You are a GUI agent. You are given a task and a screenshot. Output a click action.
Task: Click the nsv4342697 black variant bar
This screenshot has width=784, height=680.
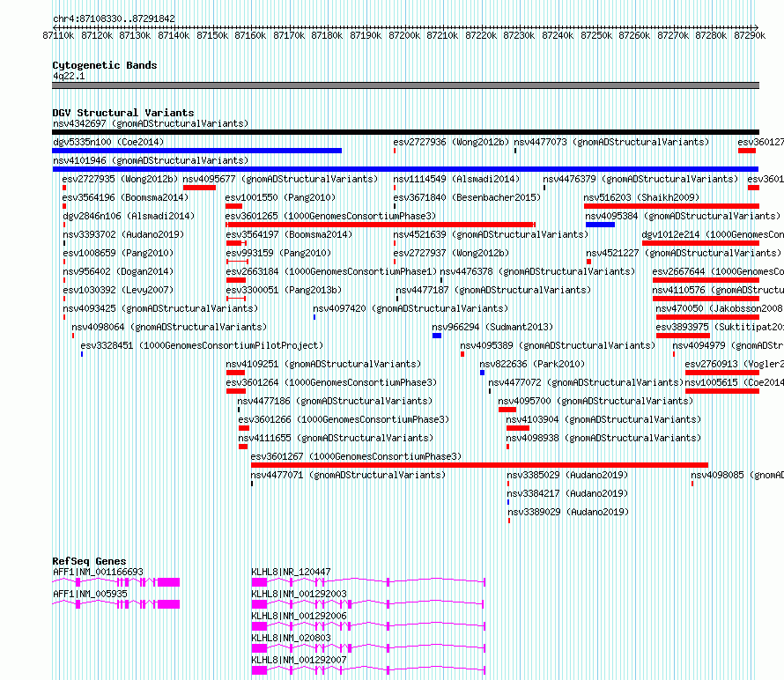[x=405, y=132]
